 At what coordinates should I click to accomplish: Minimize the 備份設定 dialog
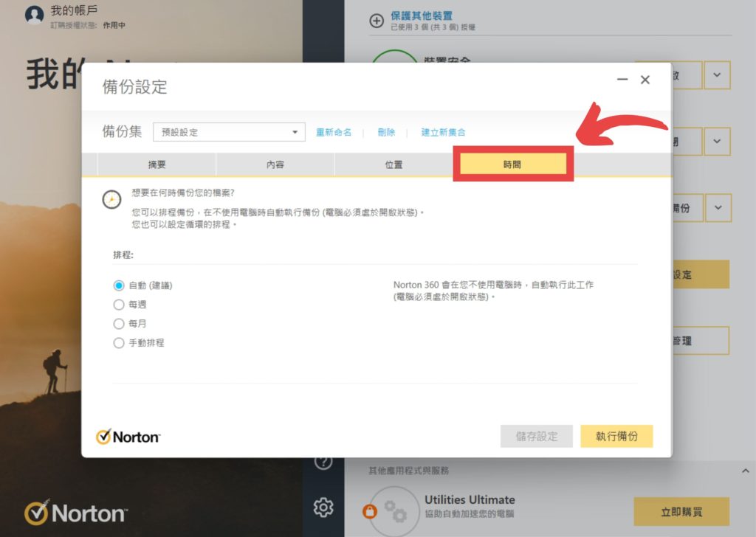coord(622,80)
